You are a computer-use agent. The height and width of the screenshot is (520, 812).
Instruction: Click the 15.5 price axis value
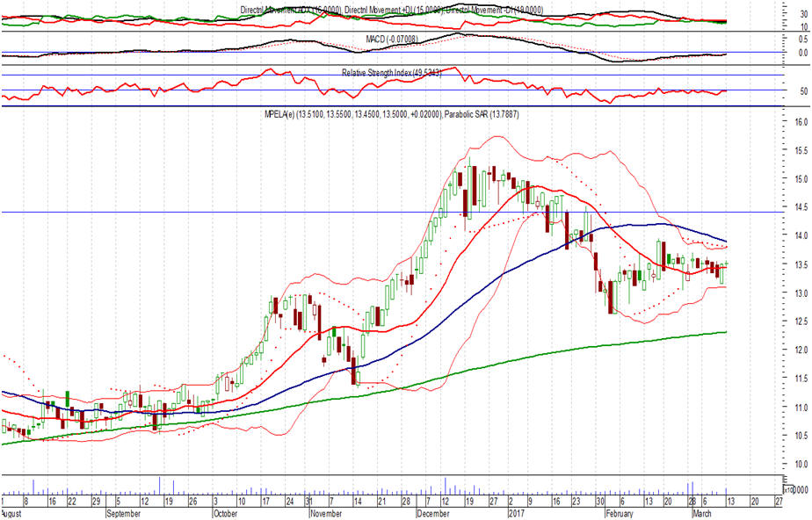801,150
